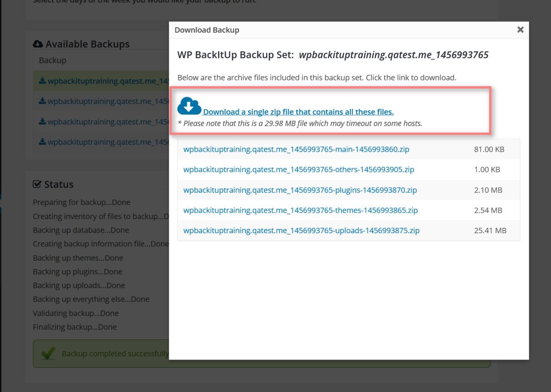Viewport: 551px width, 392px height.
Task: Click 'Finalizing backup...Done' status line
Action: click(x=75, y=327)
